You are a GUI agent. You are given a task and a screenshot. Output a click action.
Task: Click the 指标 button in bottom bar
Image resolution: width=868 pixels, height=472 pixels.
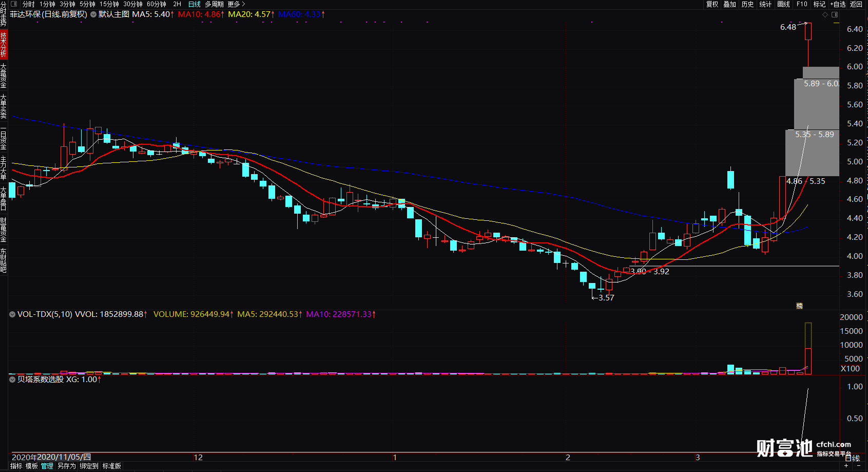pyautogui.click(x=16, y=466)
